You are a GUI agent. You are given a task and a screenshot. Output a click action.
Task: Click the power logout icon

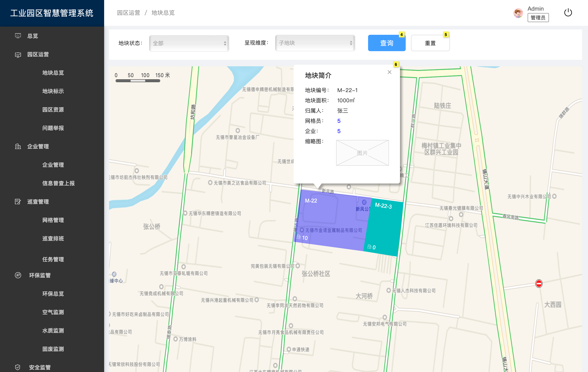point(568,13)
